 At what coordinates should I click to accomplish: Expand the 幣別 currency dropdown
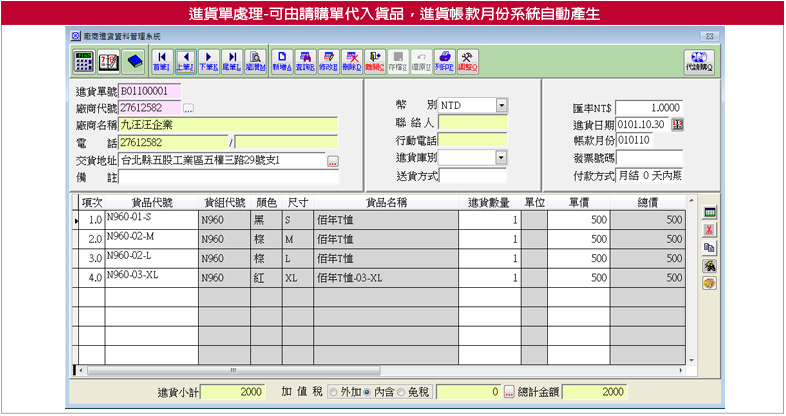tap(501, 105)
